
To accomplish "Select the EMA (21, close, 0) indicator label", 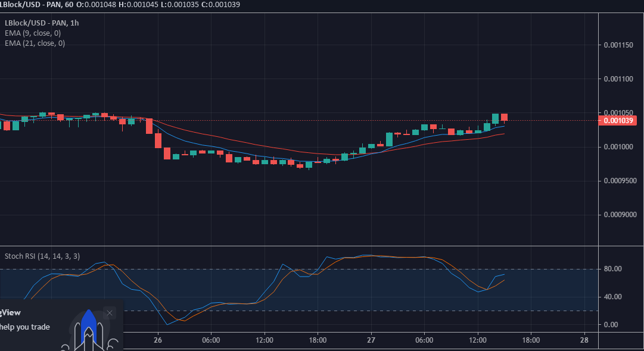I will click(x=35, y=43).
